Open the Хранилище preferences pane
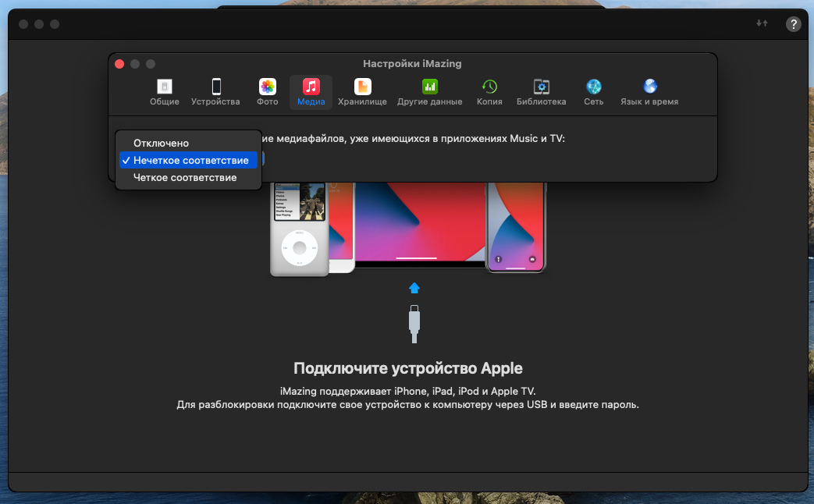The image size is (814, 504). 362,92
